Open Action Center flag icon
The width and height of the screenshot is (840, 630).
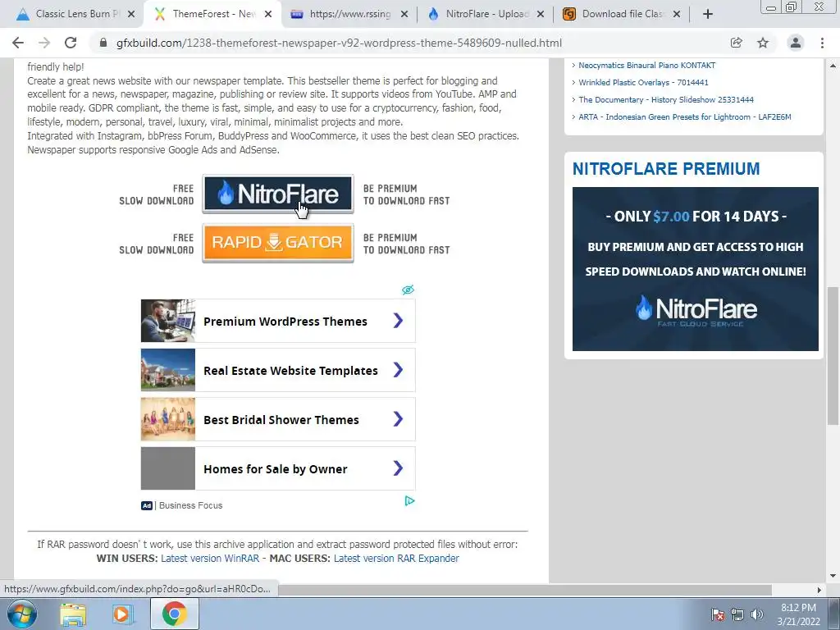tap(718, 614)
